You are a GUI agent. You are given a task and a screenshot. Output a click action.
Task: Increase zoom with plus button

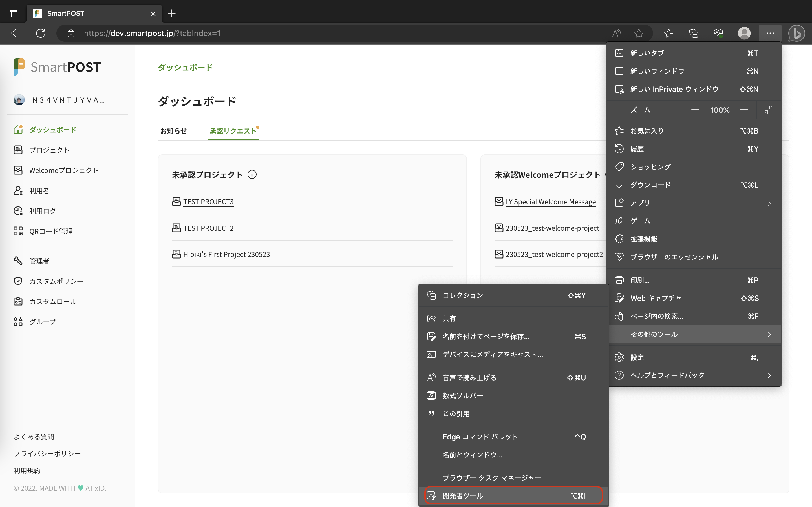744,110
